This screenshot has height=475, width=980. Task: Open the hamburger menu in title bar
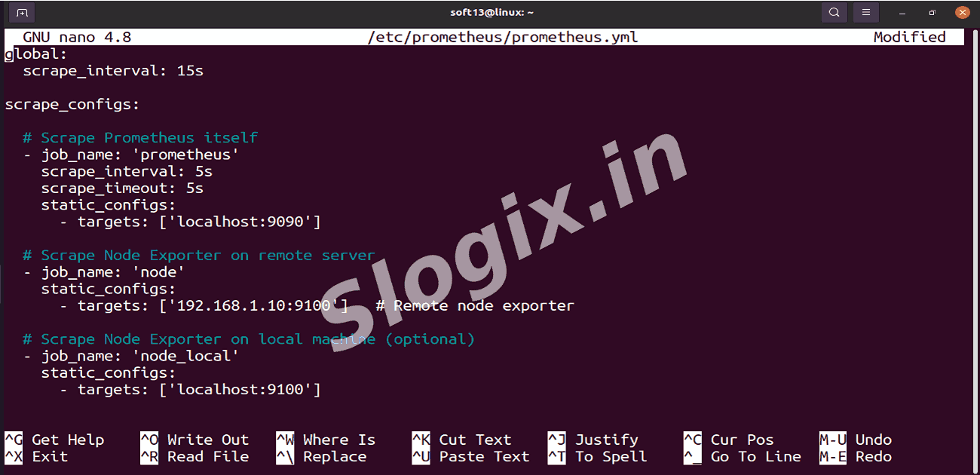coord(866,12)
